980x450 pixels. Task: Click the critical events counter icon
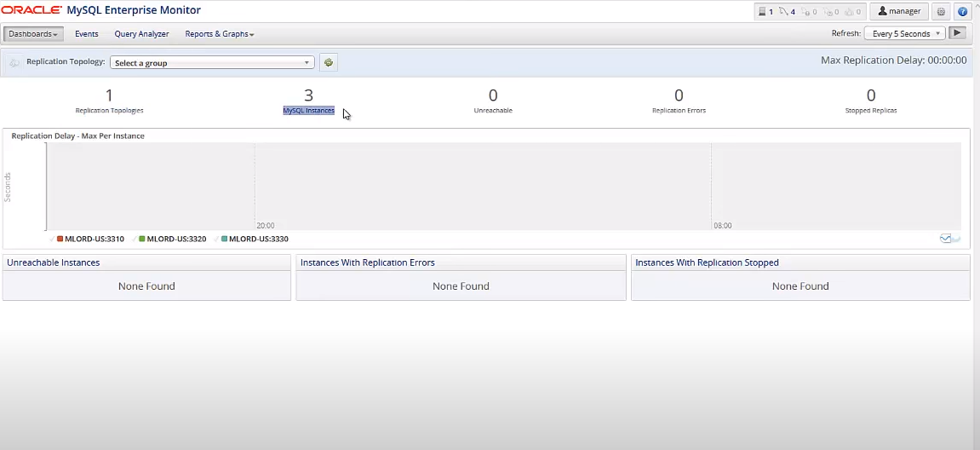pyautogui.click(x=828, y=11)
